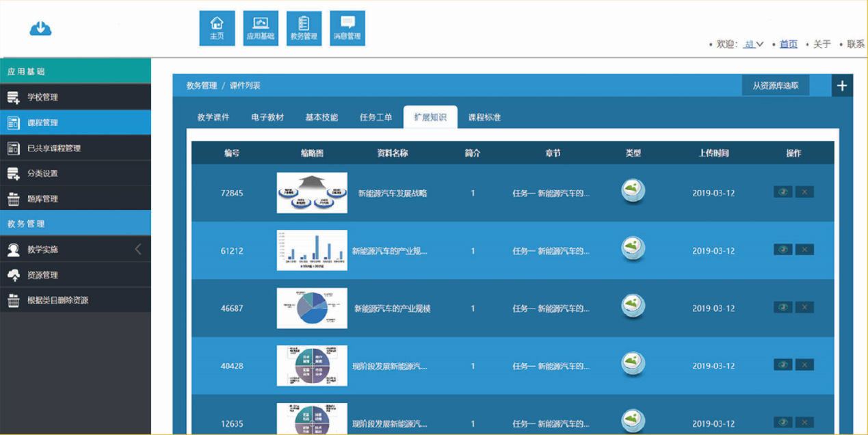Delete resource 61212 with the X icon
868x435 pixels.
tap(804, 250)
